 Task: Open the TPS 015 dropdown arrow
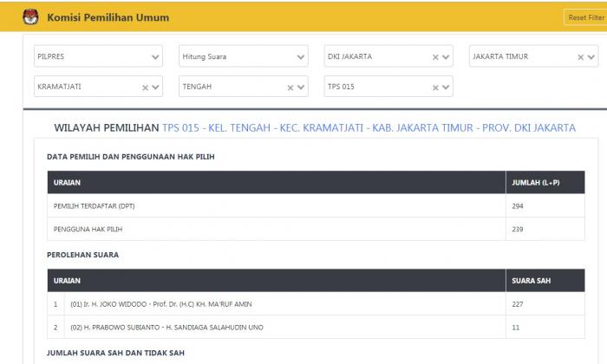[447, 88]
